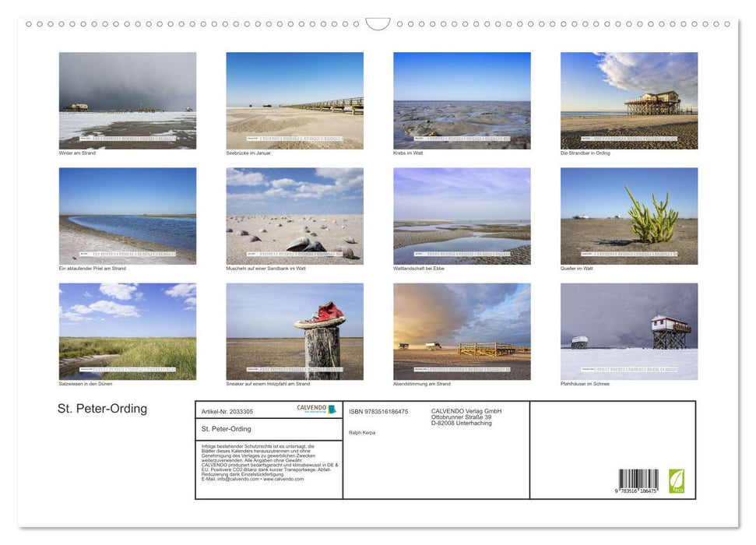The width and height of the screenshot is (756, 545).
Task: Open the Winter am Strand thumbnail
Action: click(x=127, y=100)
